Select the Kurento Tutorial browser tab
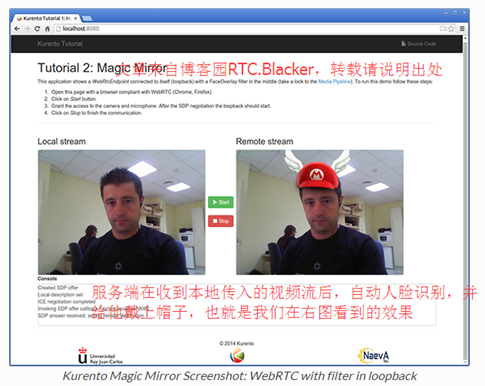Screen dimensions: 485x386 coord(46,18)
